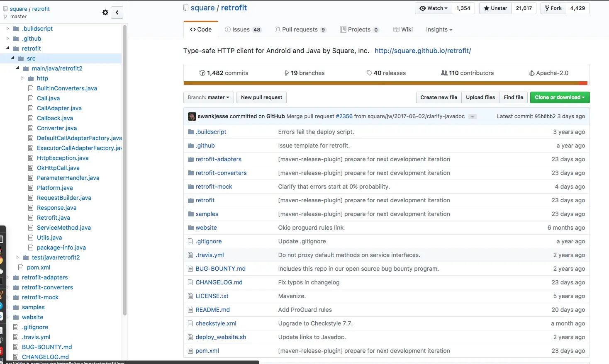
Task: Click the file icon beside pom.xml in sidebar
Action: click(20, 267)
